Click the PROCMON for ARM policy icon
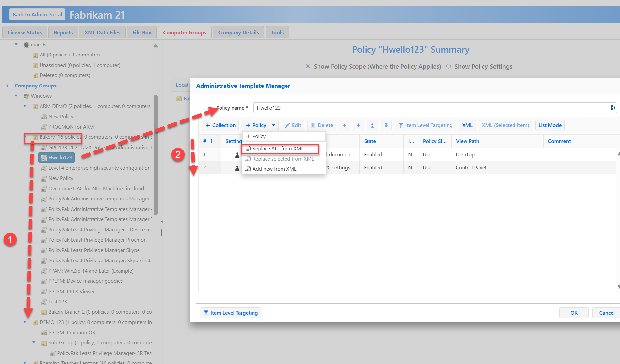This screenshot has width=620, height=364. tap(44, 127)
